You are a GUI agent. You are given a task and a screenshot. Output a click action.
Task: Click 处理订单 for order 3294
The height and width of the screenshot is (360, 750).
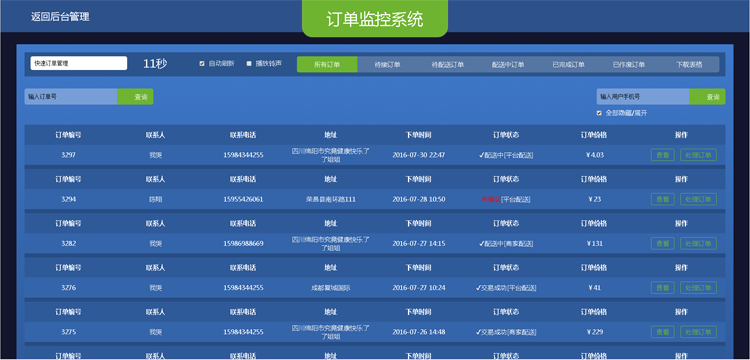pyautogui.click(x=698, y=199)
